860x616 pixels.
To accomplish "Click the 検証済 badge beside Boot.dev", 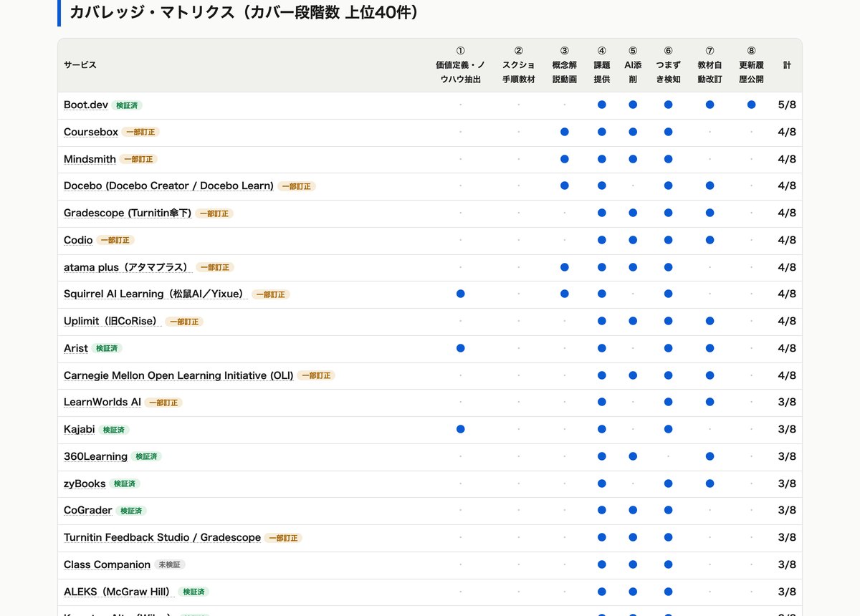I will coord(127,105).
